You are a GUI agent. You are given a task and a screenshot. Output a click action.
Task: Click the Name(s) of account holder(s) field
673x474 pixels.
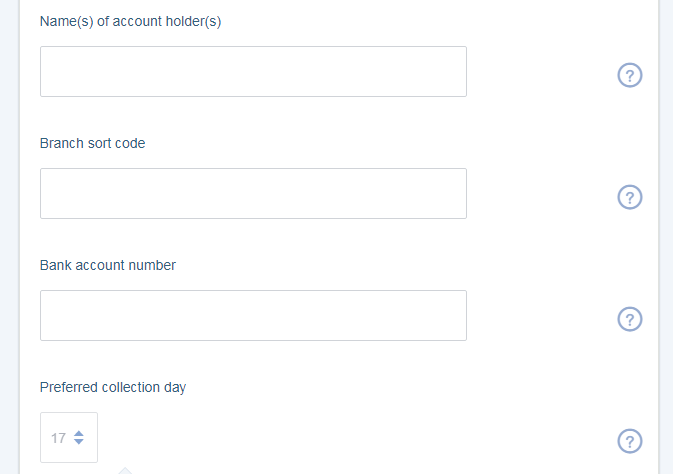253,71
